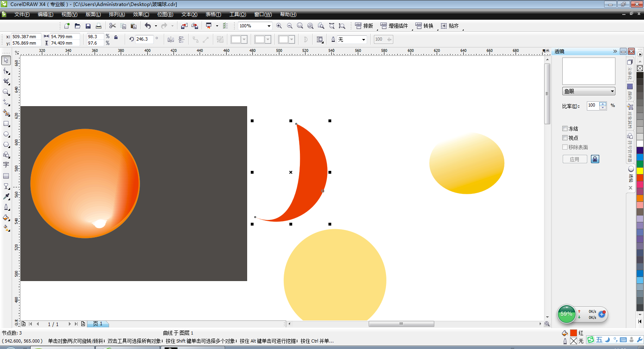Open the 100% zoom level dropdown

pyautogui.click(x=268, y=26)
